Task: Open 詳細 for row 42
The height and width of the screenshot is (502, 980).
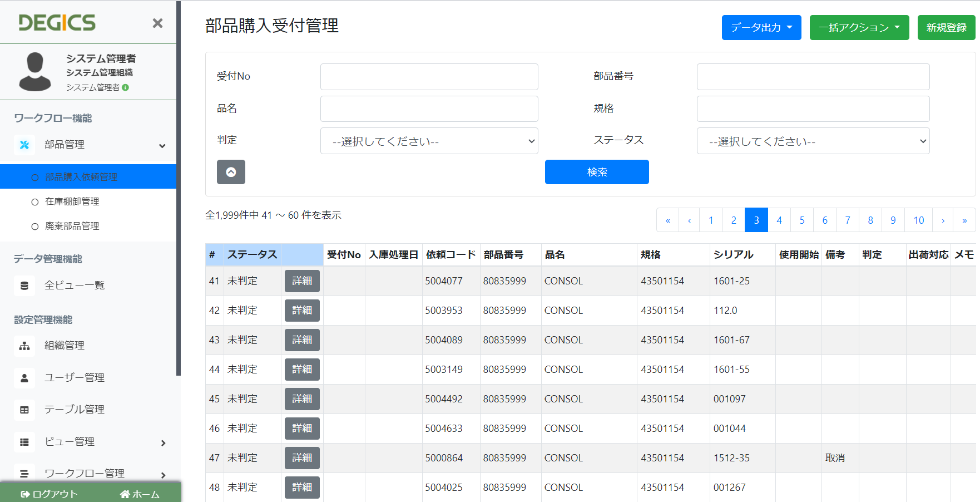Action: pyautogui.click(x=302, y=311)
